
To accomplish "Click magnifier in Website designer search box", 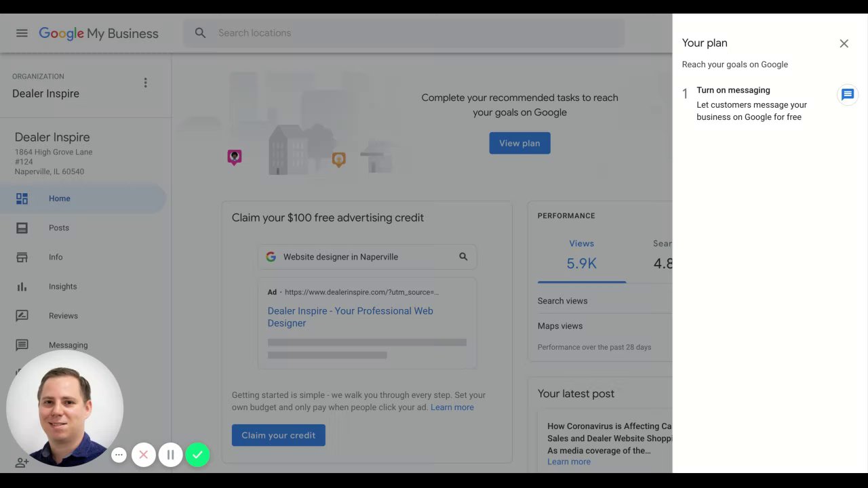I will (x=463, y=257).
